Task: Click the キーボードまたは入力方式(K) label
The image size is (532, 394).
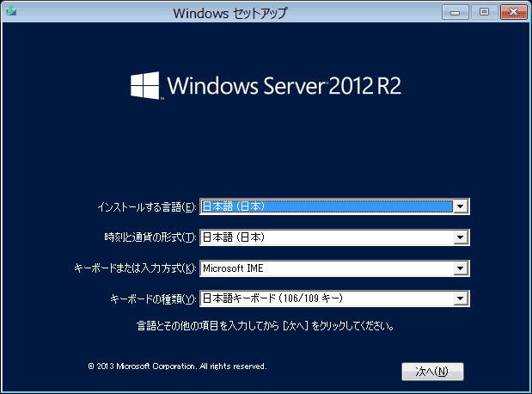Action: 136,268
